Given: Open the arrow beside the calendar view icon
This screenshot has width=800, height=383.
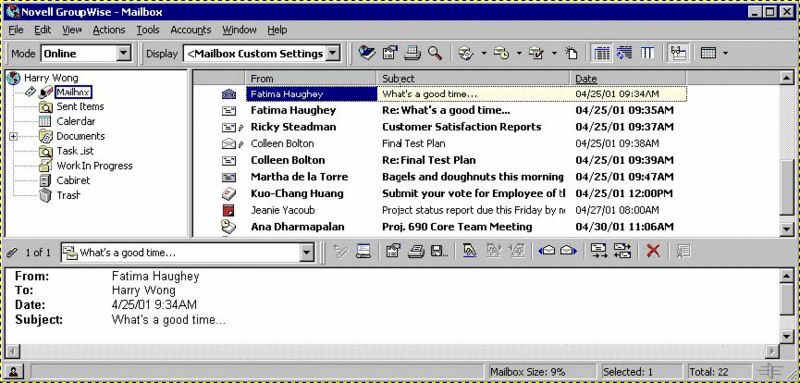Looking at the screenshot, I should pyautogui.click(x=725, y=54).
